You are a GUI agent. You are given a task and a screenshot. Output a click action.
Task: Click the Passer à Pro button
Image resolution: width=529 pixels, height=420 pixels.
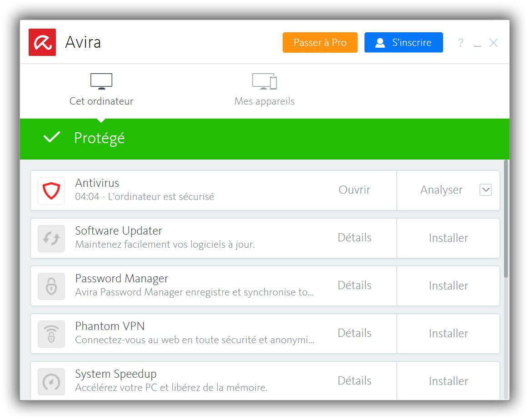tap(320, 43)
